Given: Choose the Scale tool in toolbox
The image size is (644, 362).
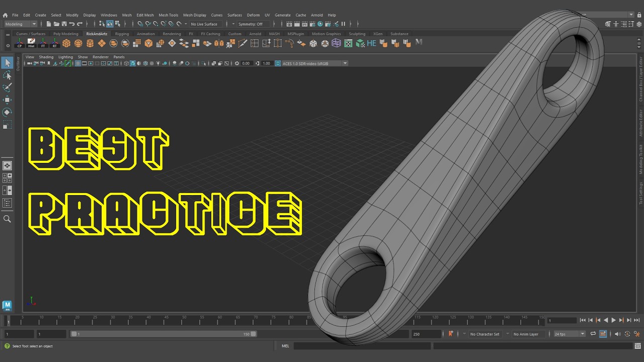Looking at the screenshot, I should (x=7, y=124).
